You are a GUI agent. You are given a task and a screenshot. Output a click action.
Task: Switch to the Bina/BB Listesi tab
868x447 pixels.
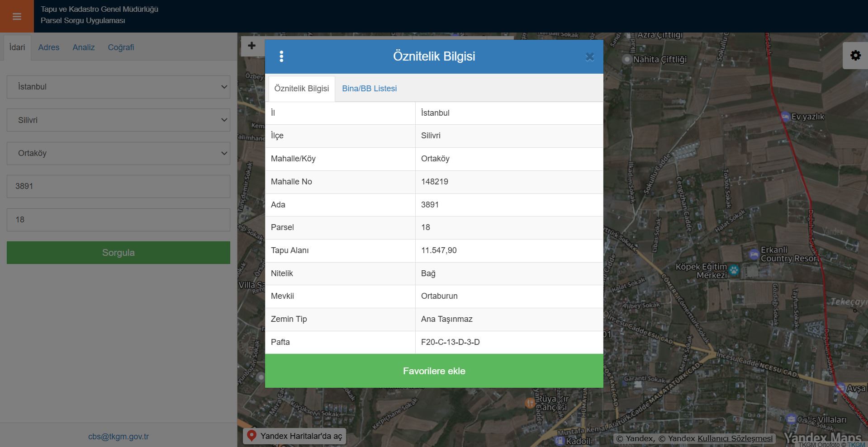tap(369, 89)
